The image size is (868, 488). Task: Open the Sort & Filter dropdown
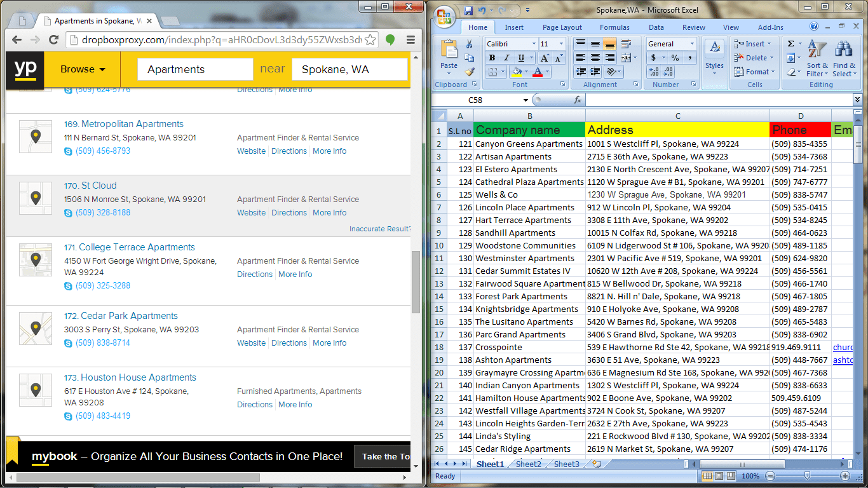817,59
